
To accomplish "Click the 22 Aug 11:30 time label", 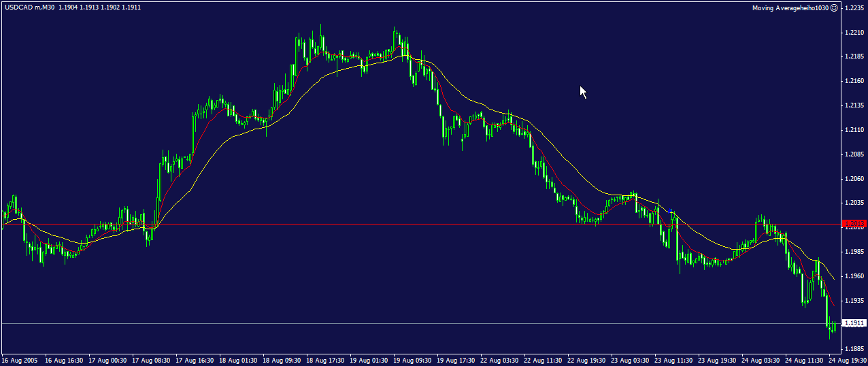I will point(543,359).
